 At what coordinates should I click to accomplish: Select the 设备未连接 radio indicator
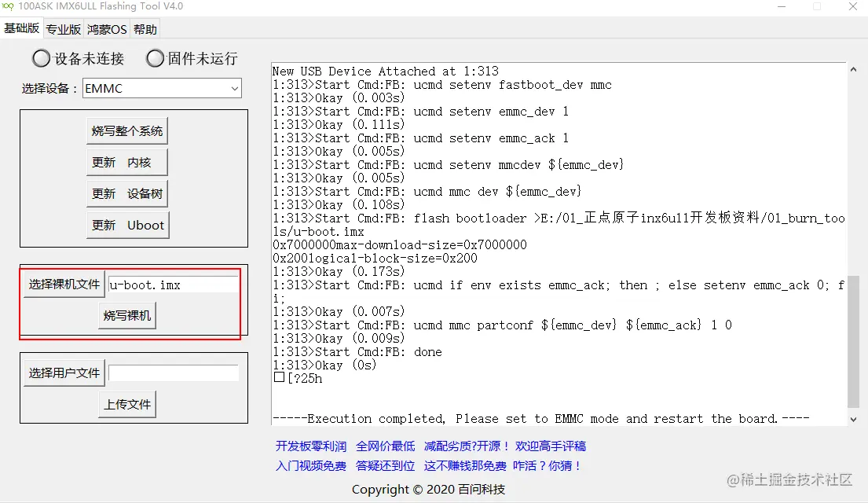41,58
